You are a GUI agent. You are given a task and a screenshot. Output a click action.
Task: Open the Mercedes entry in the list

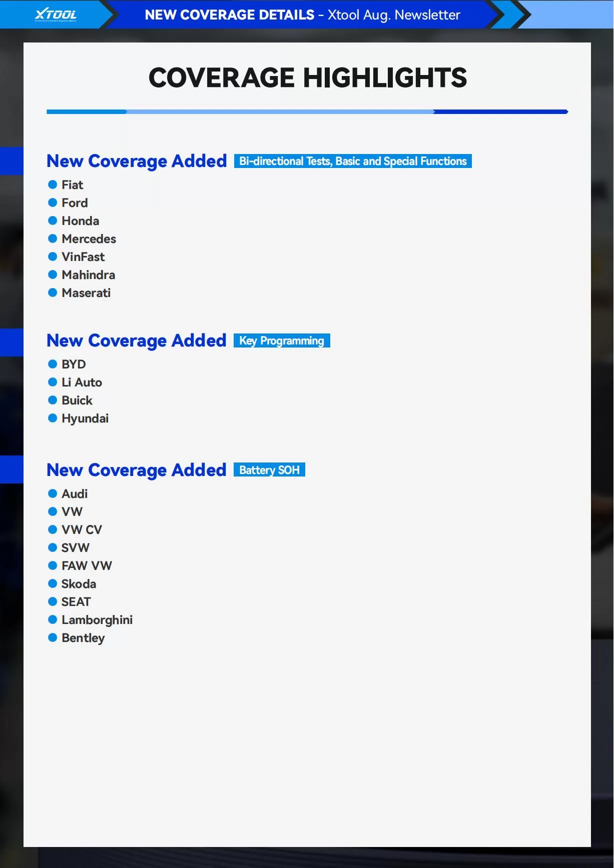coord(89,239)
